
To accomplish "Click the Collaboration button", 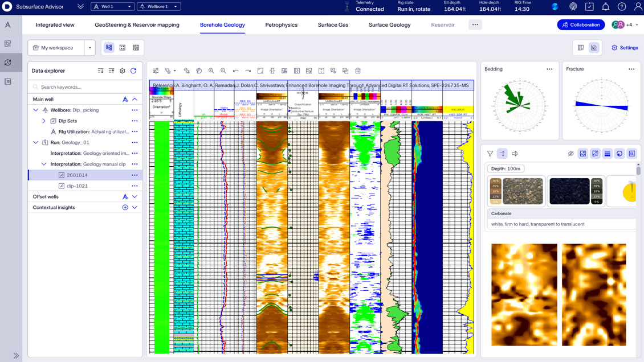I will tap(581, 24).
